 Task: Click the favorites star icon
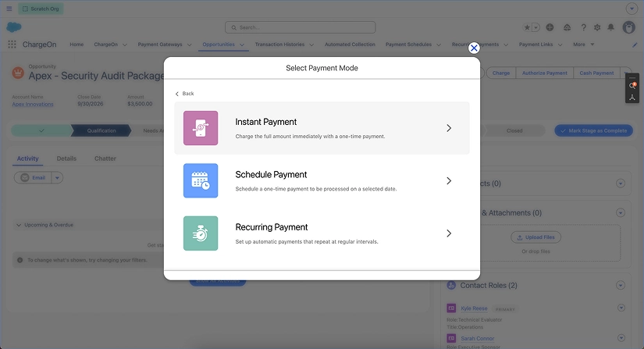coord(527,27)
